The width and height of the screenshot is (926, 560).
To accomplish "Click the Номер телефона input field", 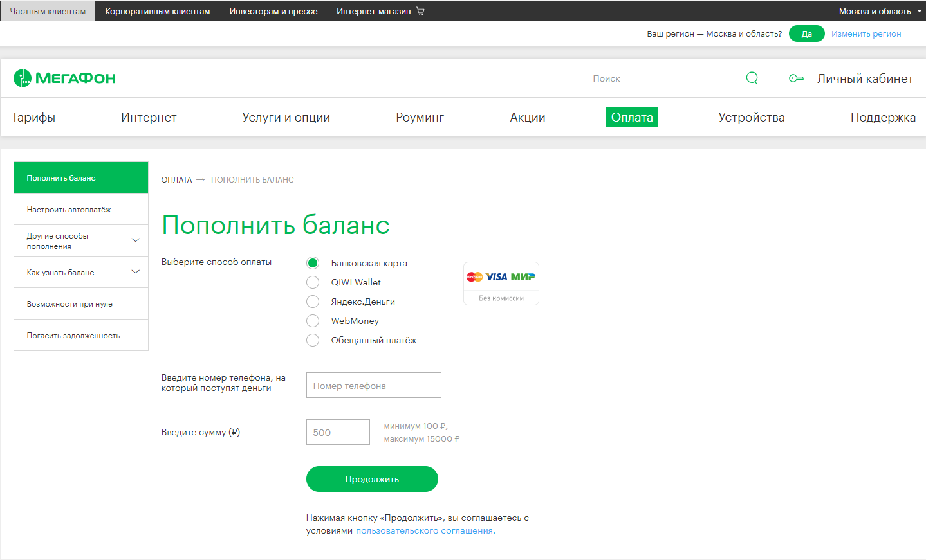I will point(374,385).
